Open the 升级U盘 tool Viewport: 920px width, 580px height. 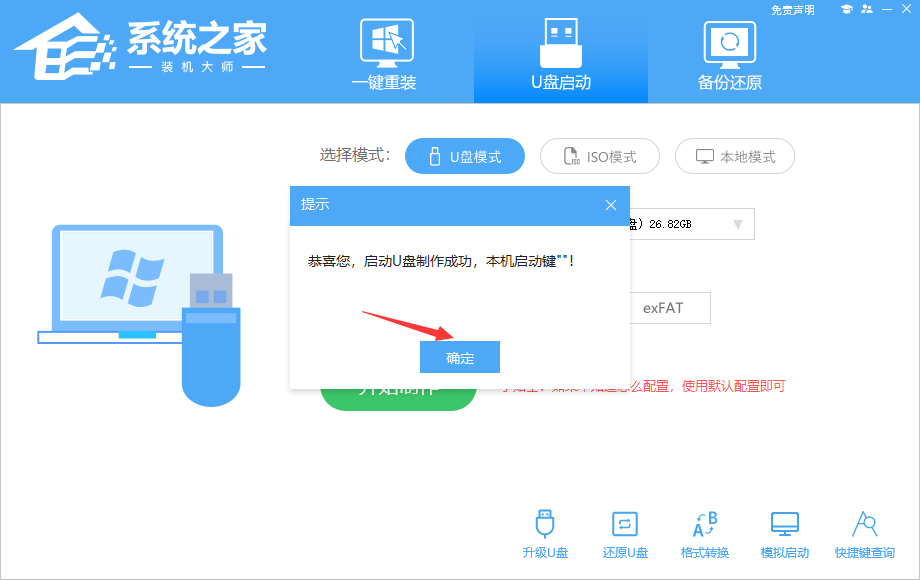pos(545,535)
